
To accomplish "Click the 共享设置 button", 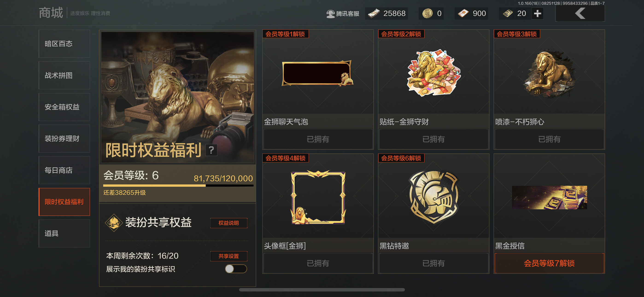I will coord(228,256).
